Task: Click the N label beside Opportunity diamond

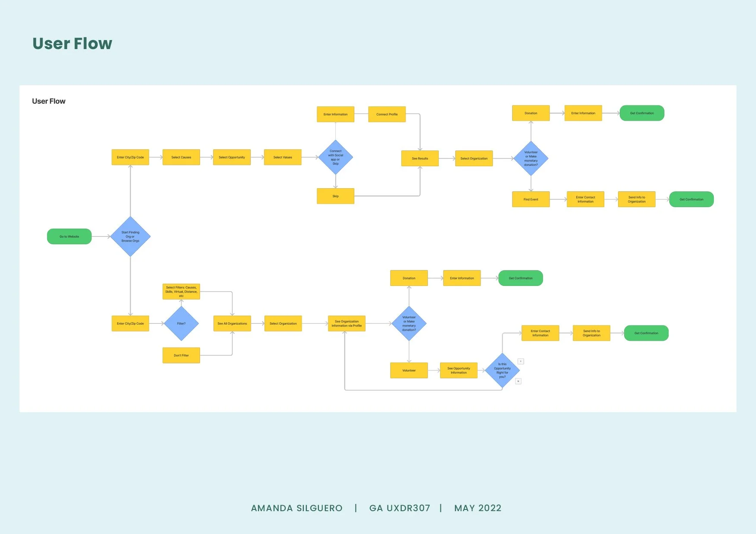Action: click(x=518, y=381)
